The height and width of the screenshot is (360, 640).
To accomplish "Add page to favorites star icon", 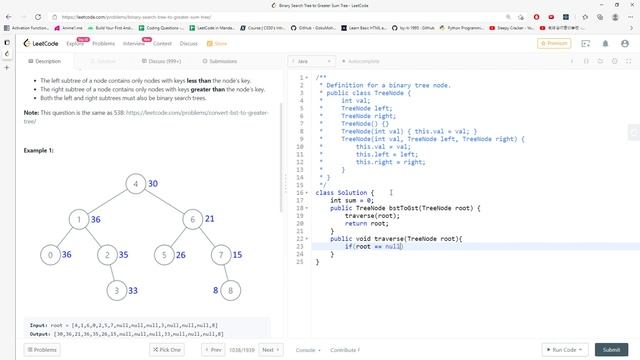I will [x=521, y=17].
